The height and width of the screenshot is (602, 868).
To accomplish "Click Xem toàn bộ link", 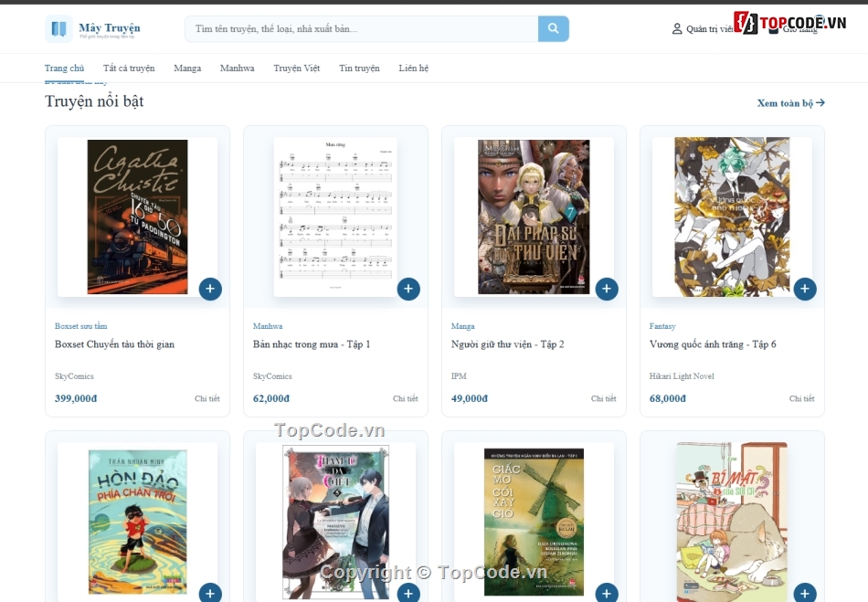I will [790, 103].
